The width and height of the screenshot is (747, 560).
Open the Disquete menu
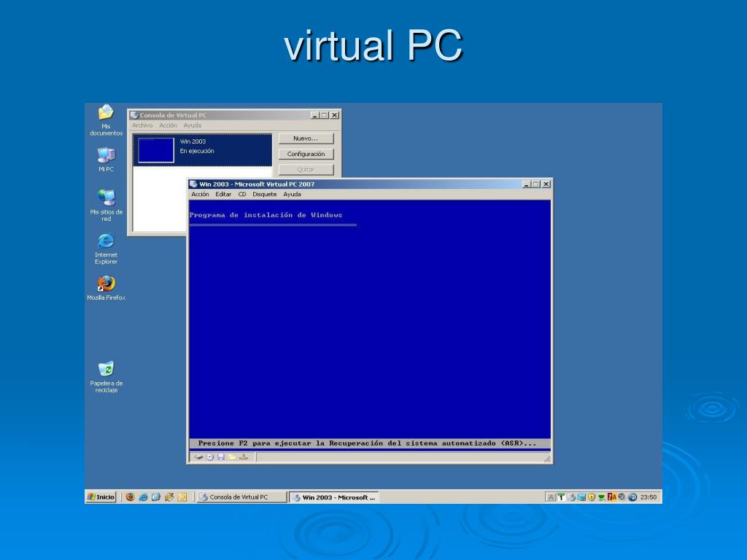pyautogui.click(x=264, y=194)
